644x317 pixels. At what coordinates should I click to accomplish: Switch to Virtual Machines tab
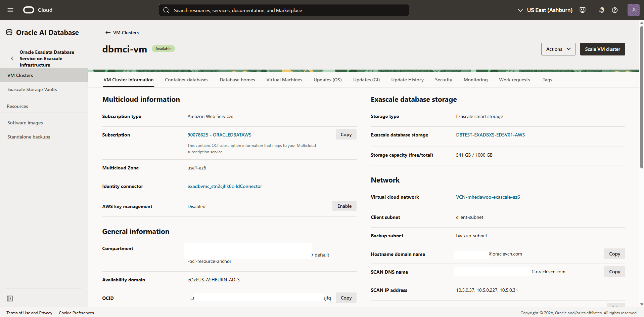tap(284, 80)
